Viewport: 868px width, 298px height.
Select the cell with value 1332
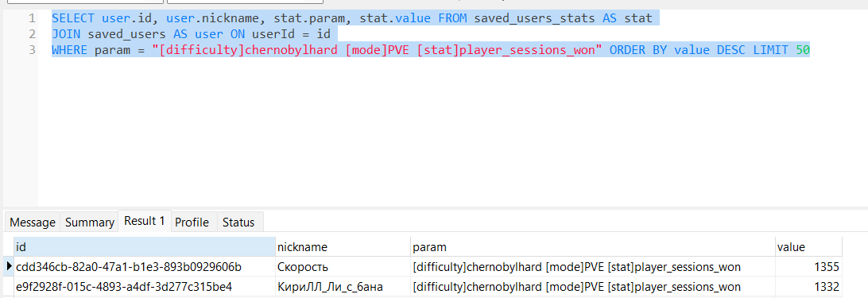click(808, 287)
